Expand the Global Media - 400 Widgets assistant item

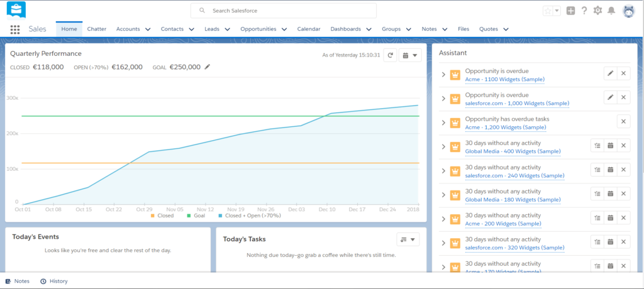point(443,146)
